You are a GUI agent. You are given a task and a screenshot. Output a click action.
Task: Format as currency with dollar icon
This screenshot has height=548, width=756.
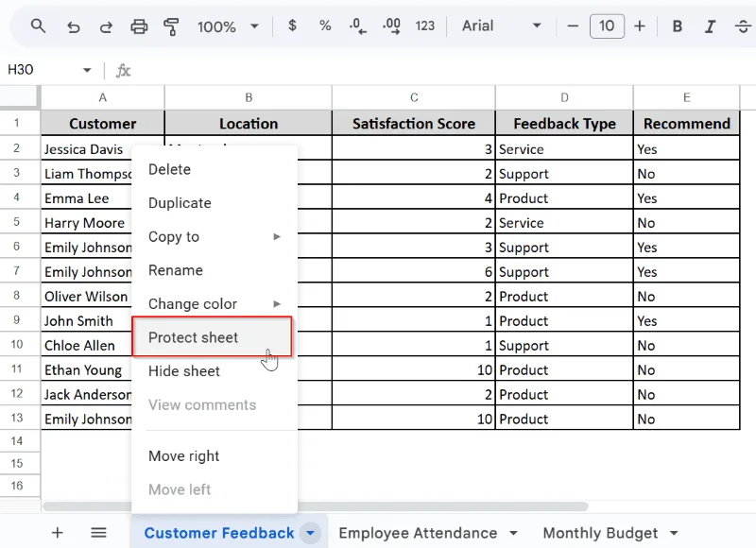(292, 26)
